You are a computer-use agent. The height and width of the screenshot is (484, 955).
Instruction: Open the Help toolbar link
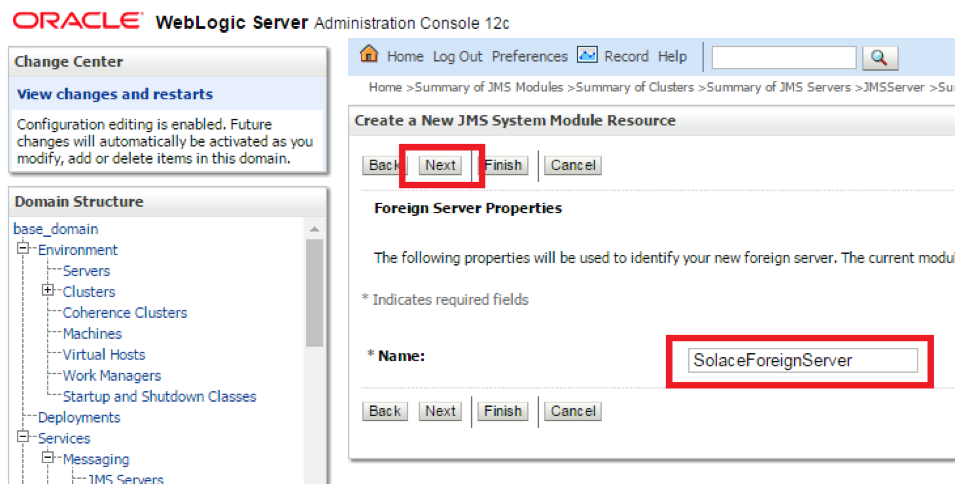pyautogui.click(x=672, y=57)
